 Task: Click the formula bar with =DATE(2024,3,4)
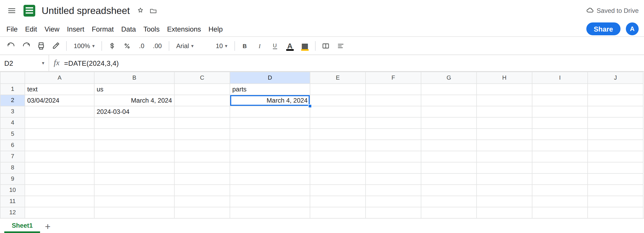click(352, 63)
